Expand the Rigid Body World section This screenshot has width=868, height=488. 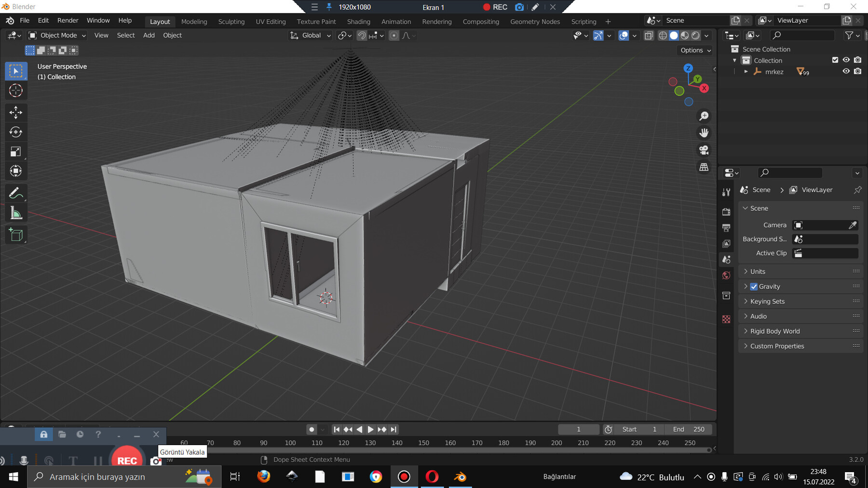click(774, 331)
